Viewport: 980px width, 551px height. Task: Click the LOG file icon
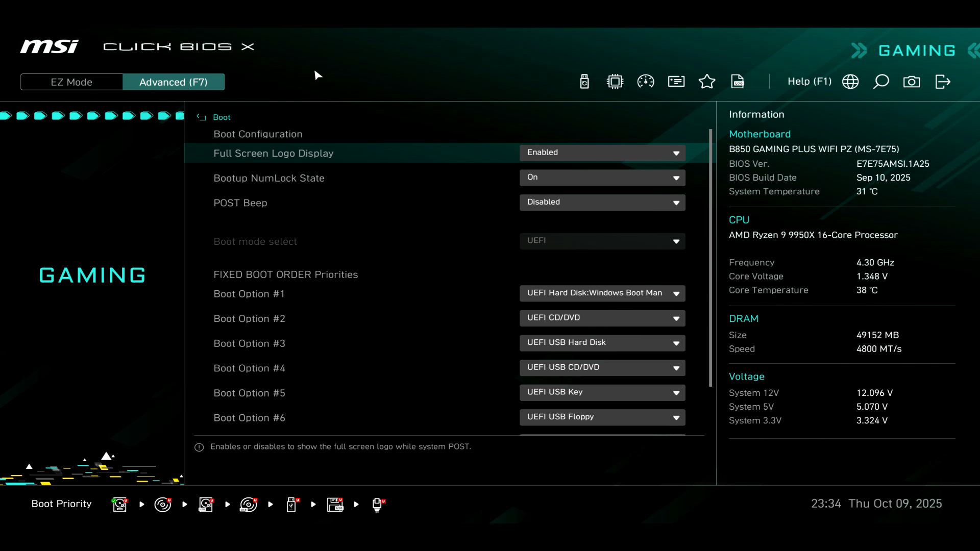[x=738, y=82]
